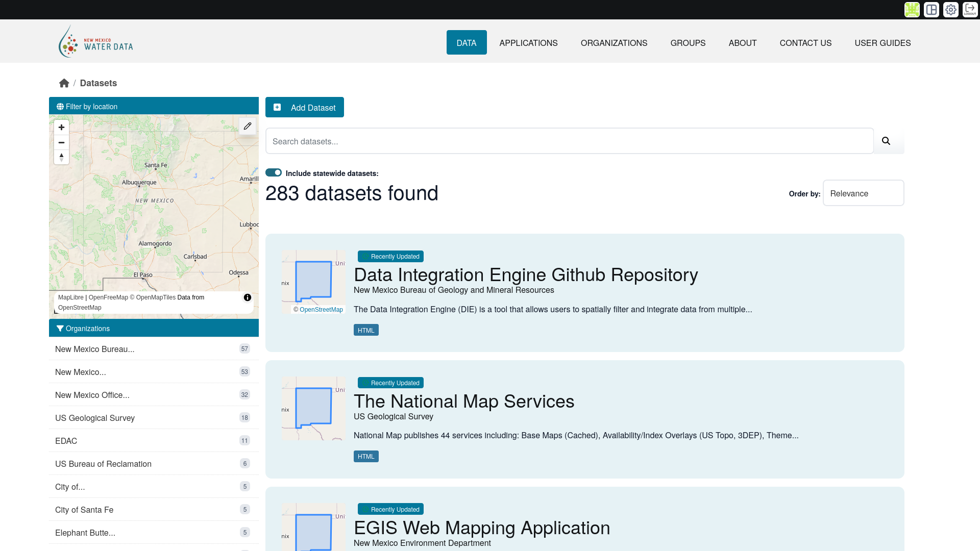Open Data Integration Engine Github Repository dataset
The width and height of the screenshot is (980, 551).
(x=526, y=275)
